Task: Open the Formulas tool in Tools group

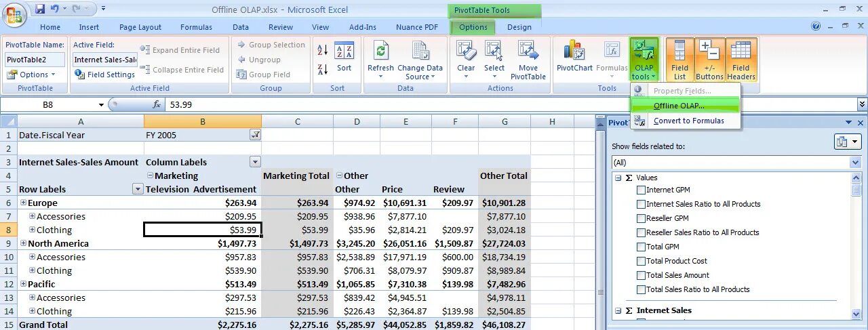Action: point(612,60)
